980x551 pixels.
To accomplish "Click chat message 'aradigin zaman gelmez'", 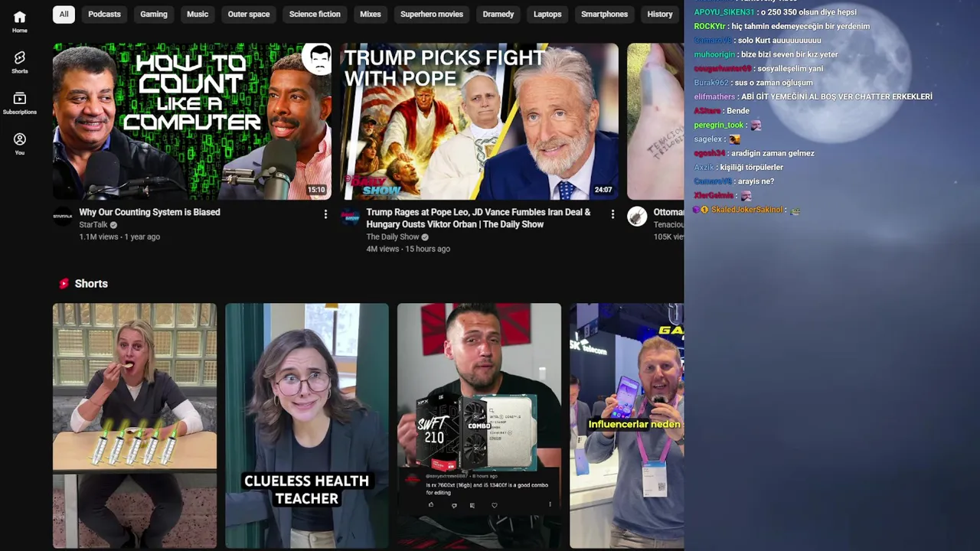I will click(773, 153).
